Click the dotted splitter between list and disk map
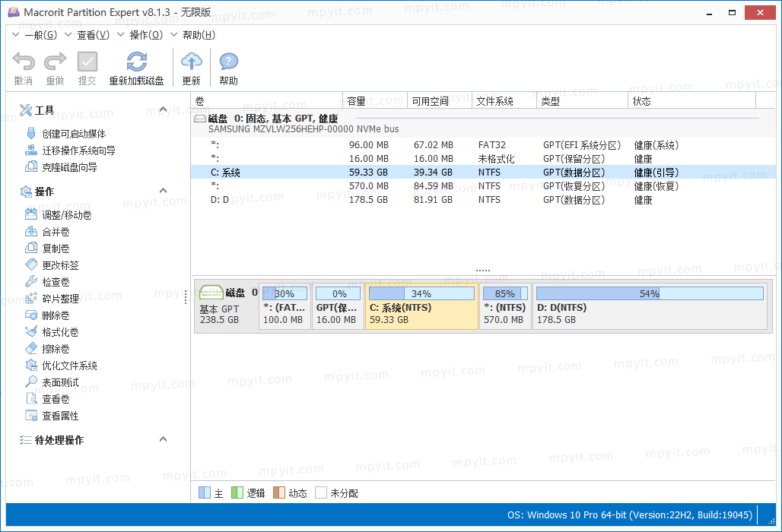This screenshot has height=532, width=782. (x=483, y=271)
